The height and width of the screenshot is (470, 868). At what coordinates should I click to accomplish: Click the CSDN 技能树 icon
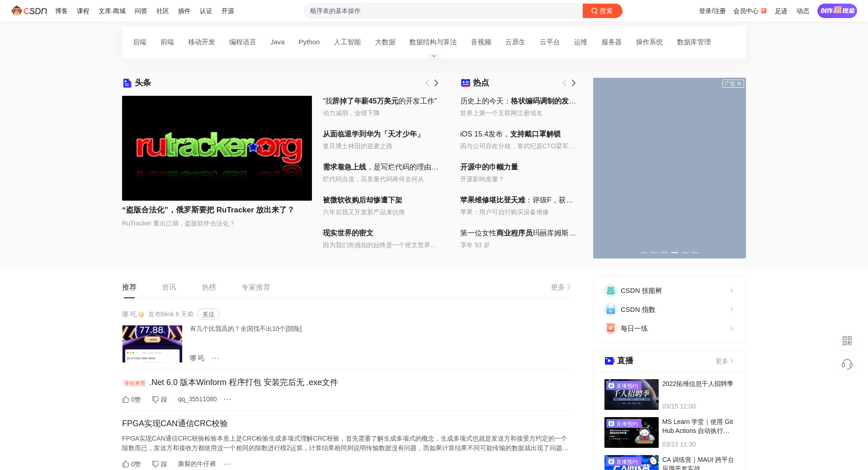[610, 291]
